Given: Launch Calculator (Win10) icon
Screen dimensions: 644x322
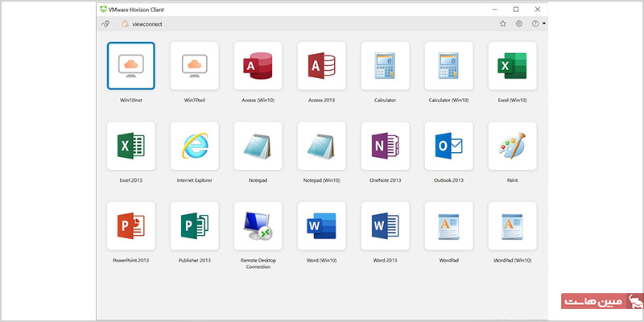Looking at the screenshot, I should click(448, 66).
